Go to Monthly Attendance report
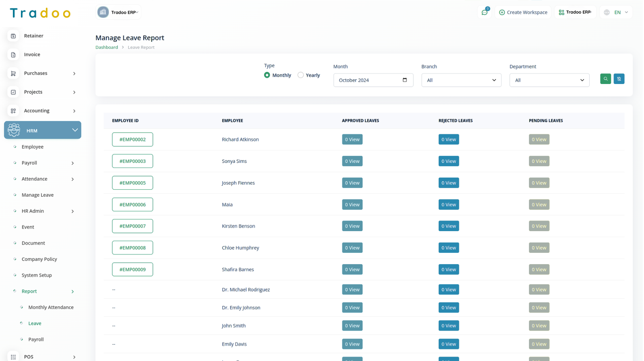 tap(51, 307)
